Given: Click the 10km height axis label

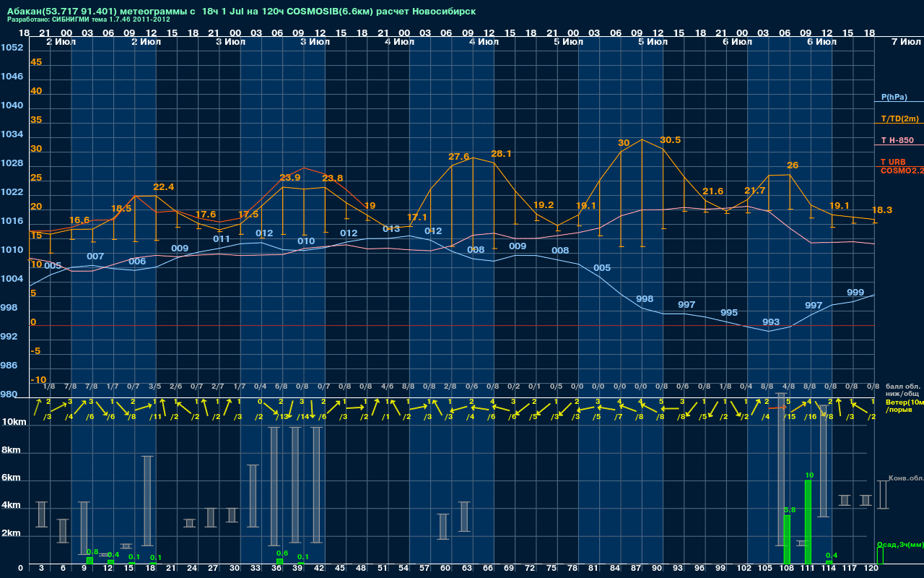Looking at the screenshot, I should pyautogui.click(x=14, y=421).
